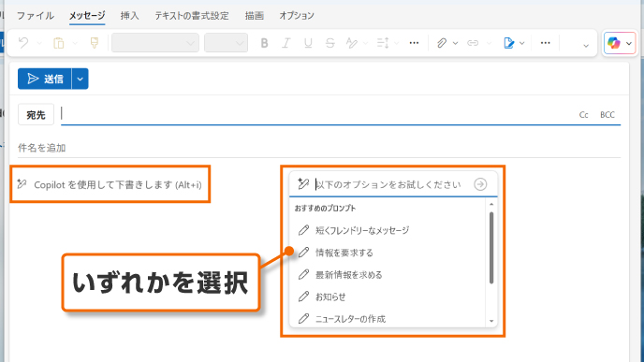The image size is (644, 362).
Task: Open the テキストの書式設定 tab
Action: (x=192, y=16)
